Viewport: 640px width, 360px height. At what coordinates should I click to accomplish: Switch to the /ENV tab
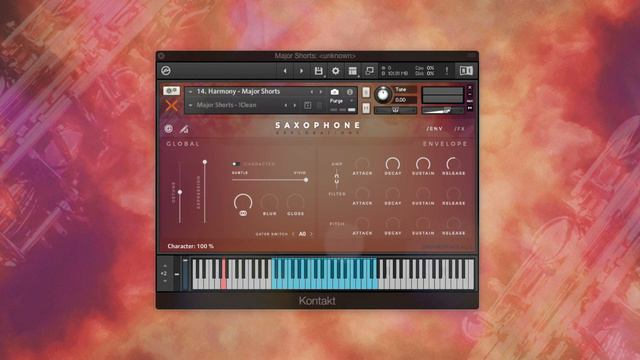pos(435,129)
